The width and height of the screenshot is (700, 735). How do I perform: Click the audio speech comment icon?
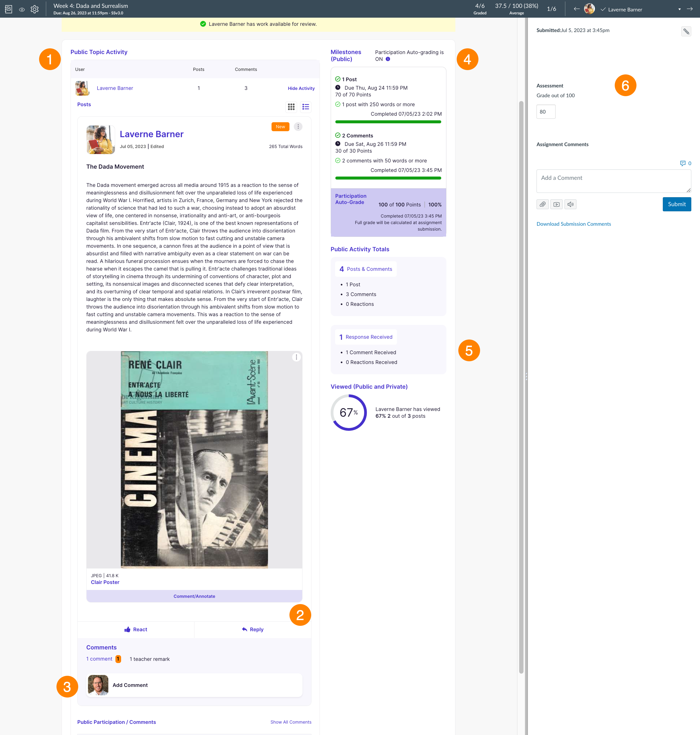(x=570, y=204)
